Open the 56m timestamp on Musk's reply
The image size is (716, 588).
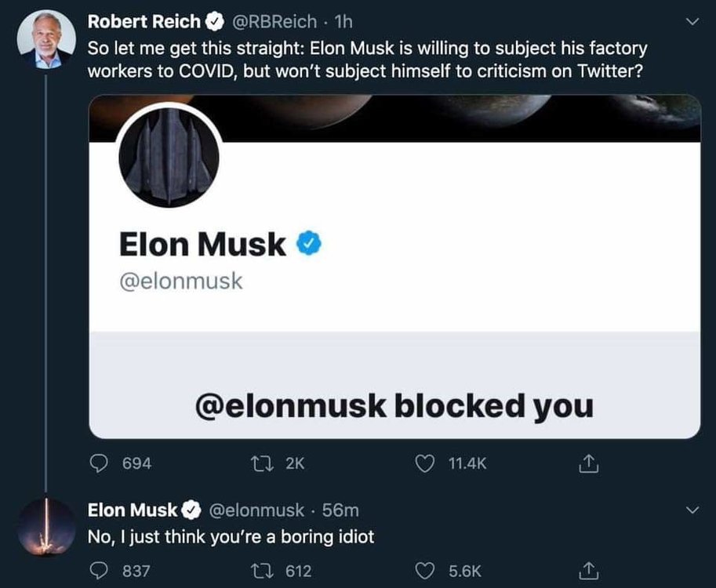tap(340, 510)
